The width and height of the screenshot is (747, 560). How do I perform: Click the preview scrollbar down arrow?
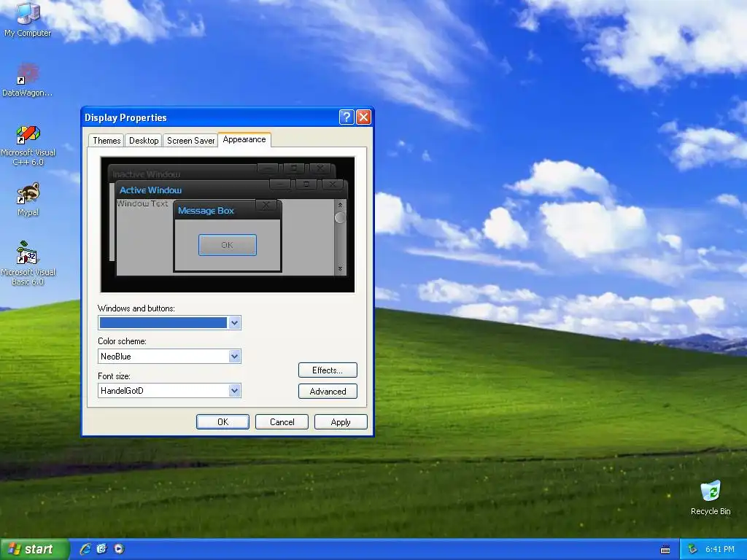[340, 268]
